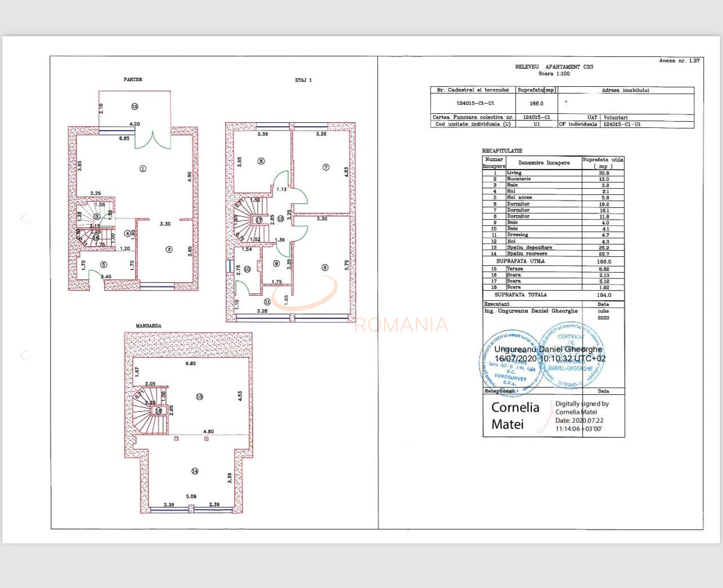Image resolution: width=723 pixels, height=588 pixels.
Task: Click the ETAJ 1 floor plan title
Action: 303,80
